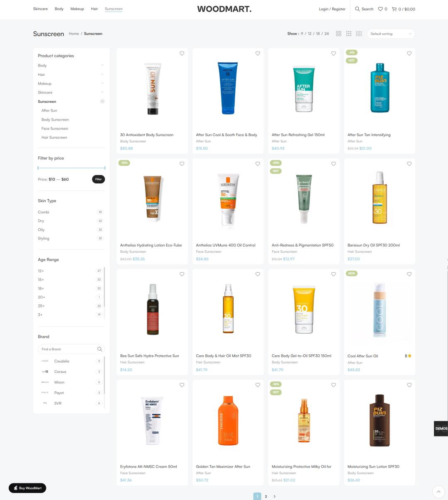Wishlist Bariesun Dry Oil SPF30
448x500 pixels.
409,164
